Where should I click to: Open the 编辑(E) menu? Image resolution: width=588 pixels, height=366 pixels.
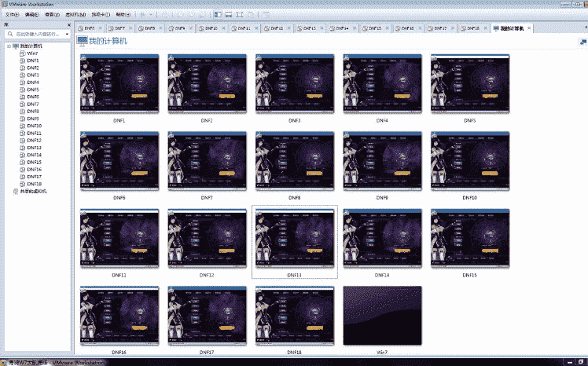(x=32, y=15)
